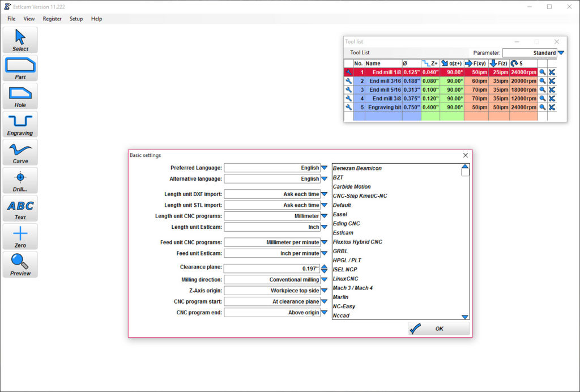Choose the Part tool

point(20,68)
